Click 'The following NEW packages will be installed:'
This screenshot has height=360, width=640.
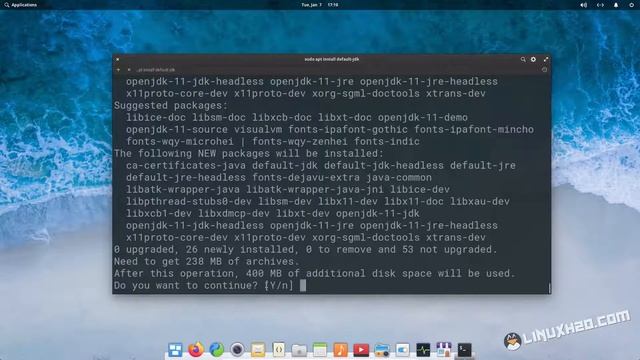[249, 153]
